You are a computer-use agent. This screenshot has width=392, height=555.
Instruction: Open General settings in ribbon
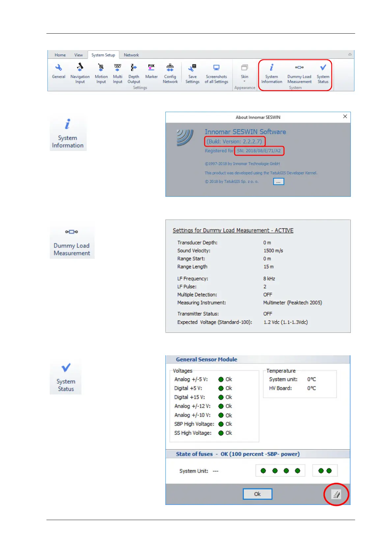(59, 72)
